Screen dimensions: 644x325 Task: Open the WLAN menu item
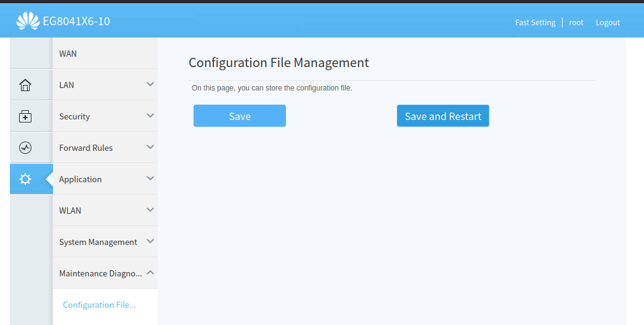105,210
